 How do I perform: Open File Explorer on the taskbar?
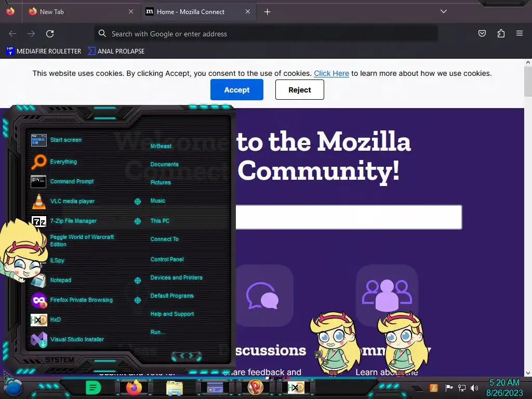[175, 388]
